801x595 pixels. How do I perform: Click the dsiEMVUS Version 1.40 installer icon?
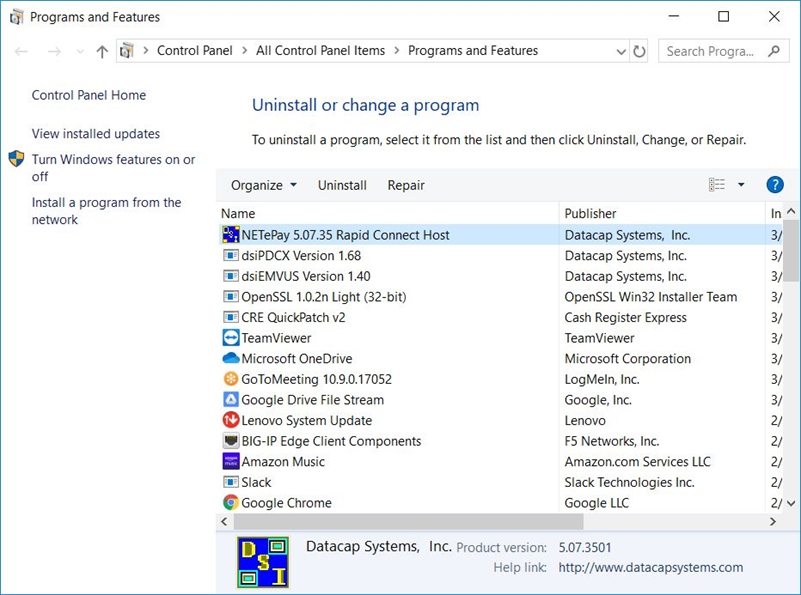pos(231,276)
